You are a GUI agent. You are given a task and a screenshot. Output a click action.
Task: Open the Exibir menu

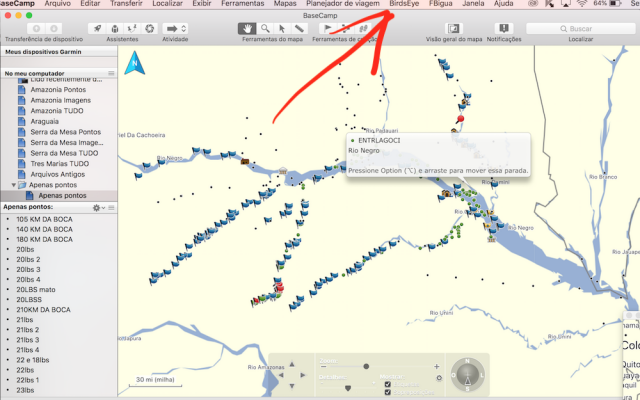(x=202, y=4)
